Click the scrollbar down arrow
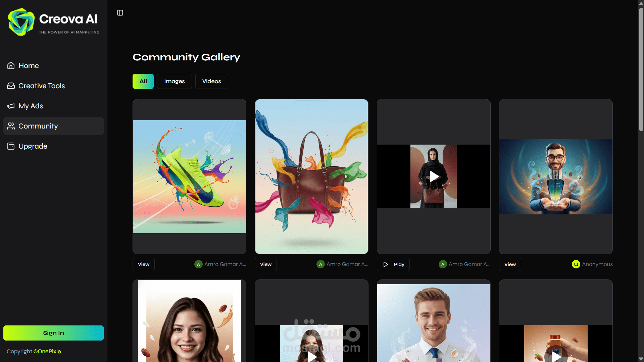644x362 pixels. pyautogui.click(x=641, y=359)
